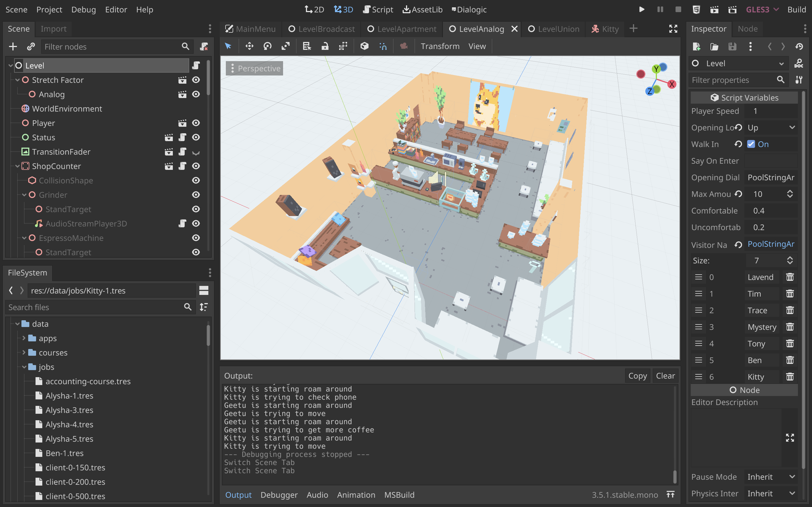Delete the Tony array entry
The image size is (812, 507).
pos(790,344)
